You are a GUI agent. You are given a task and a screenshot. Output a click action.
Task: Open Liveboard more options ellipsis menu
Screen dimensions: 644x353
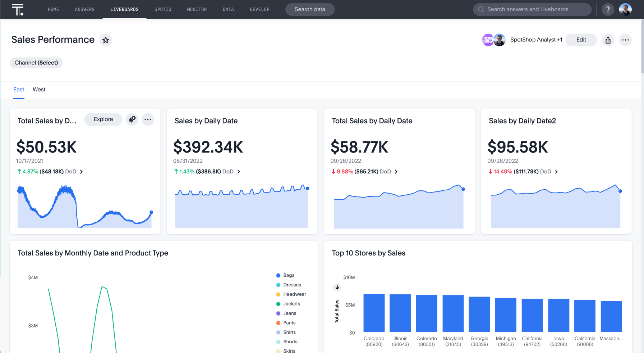(x=625, y=40)
